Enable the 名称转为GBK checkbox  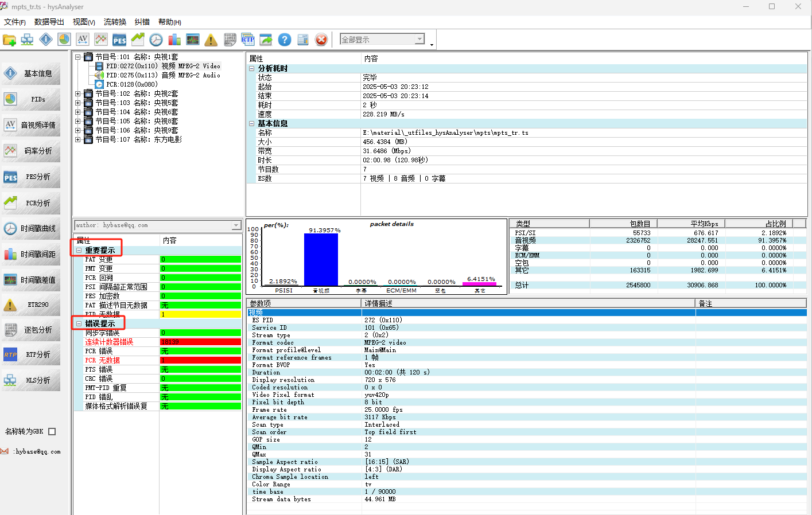[52, 432]
